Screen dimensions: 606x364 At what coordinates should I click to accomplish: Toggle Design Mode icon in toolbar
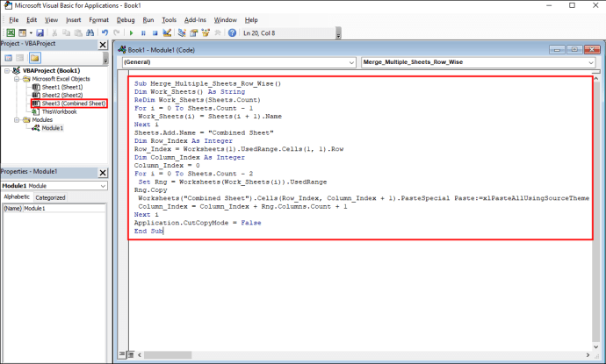(167, 33)
